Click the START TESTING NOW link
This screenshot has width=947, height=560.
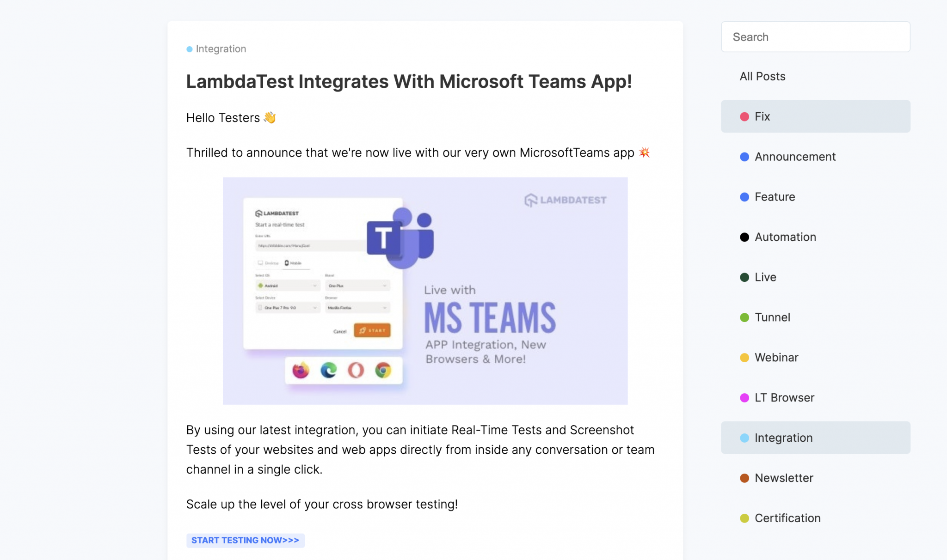[x=245, y=540]
